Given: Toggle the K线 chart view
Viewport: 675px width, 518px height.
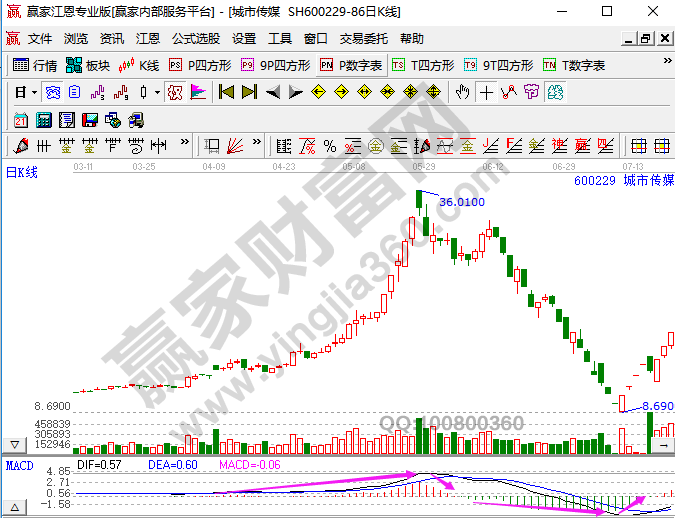Looking at the screenshot, I should click(139, 65).
